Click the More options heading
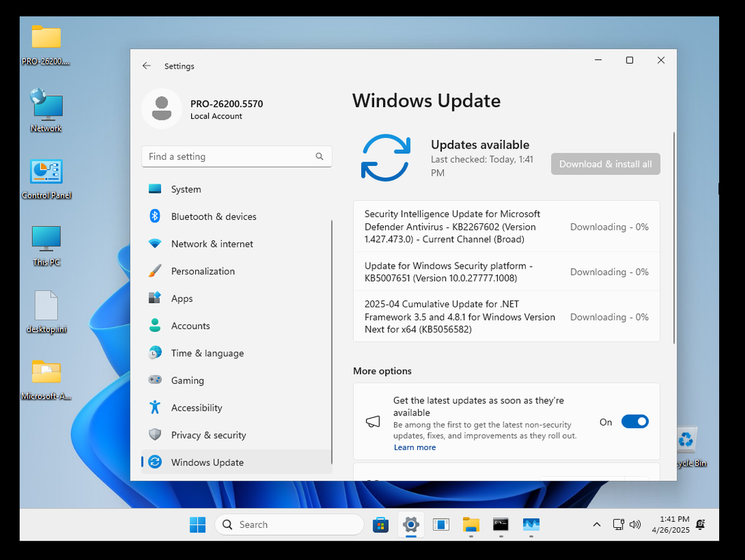The height and width of the screenshot is (560, 745). click(x=382, y=371)
